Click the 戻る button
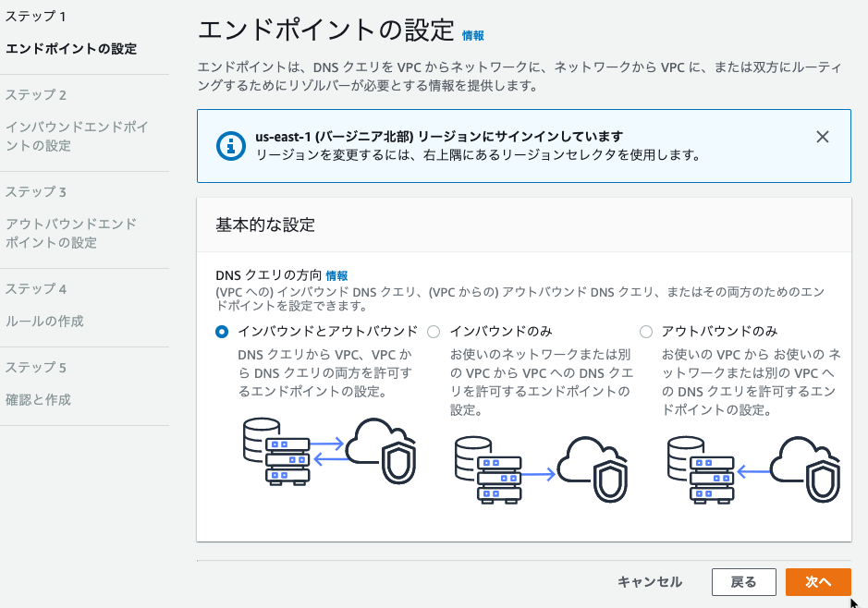The height and width of the screenshot is (608, 868). coord(743,582)
